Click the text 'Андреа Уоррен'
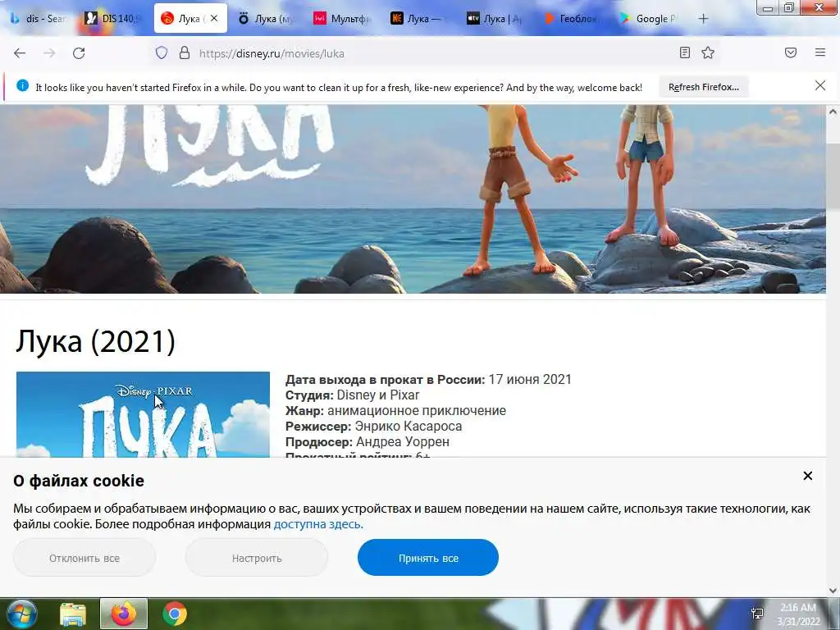Image resolution: width=840 pixels, height=630 pixels. click(x=402, y=441)
